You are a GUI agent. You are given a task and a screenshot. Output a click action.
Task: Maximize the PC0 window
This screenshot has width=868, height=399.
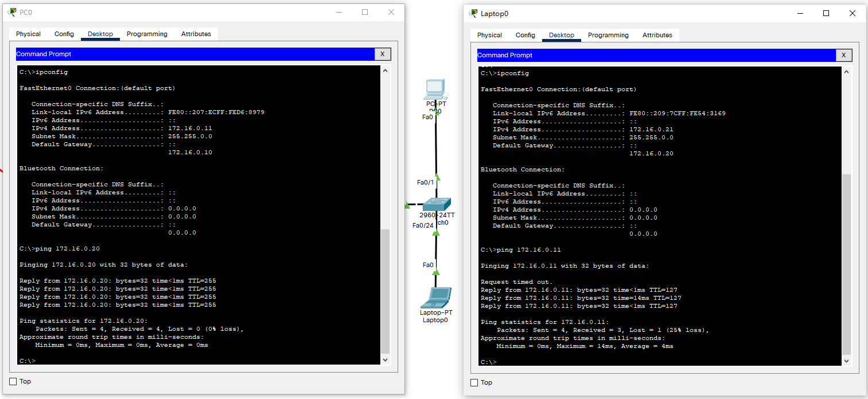[x=365, y=12]
